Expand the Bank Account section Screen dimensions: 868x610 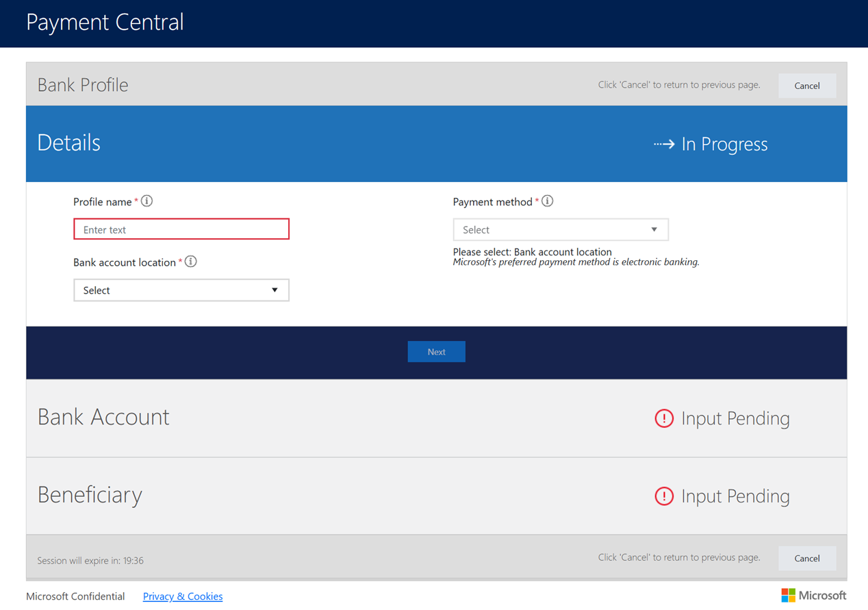tap(103, 418)
